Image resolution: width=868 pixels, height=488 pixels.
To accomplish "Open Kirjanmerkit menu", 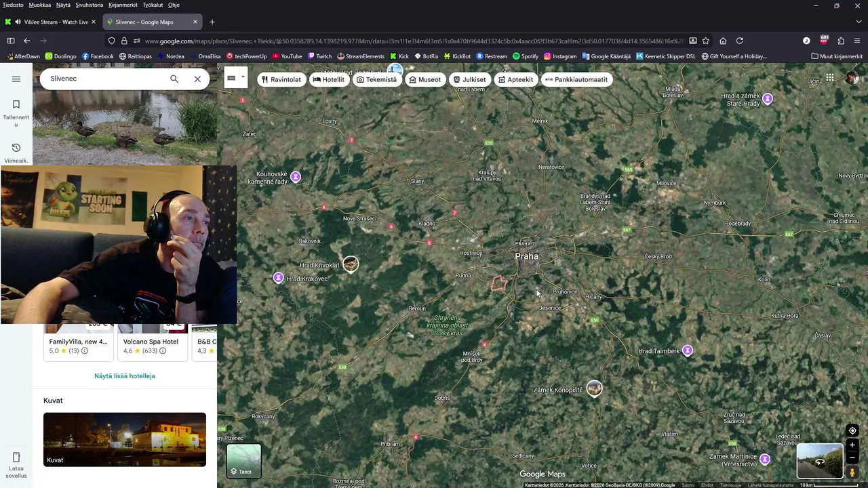I will [123, 5].
